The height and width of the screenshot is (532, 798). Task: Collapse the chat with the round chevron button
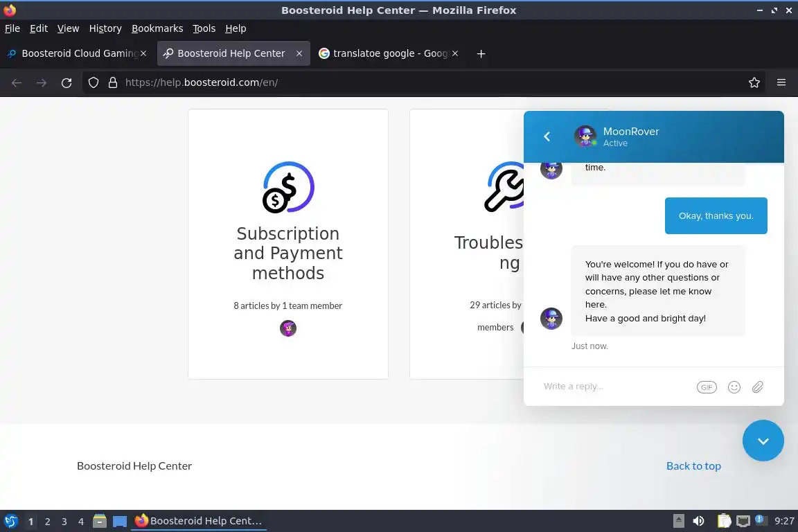763,441
